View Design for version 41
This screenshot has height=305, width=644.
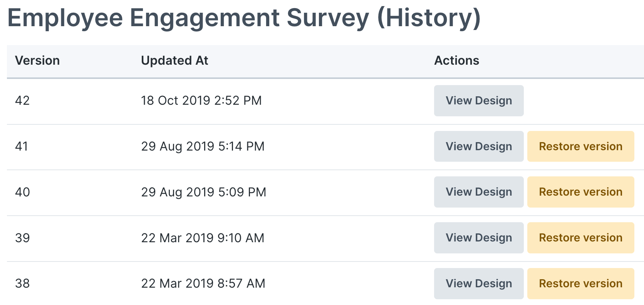point(478,146)
